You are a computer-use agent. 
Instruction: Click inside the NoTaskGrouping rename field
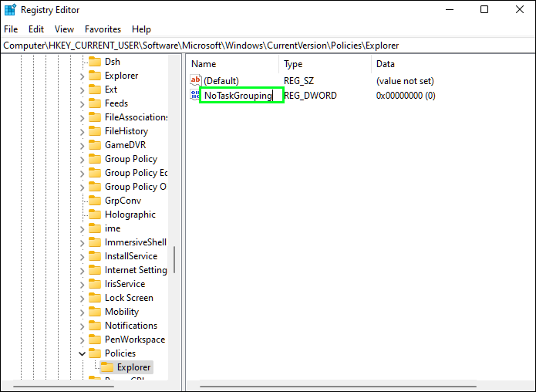tap(241, 95)
